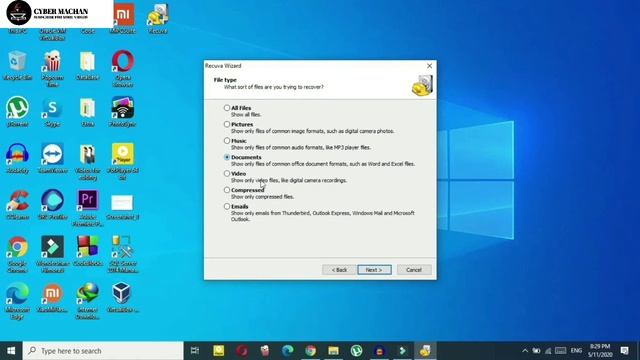Viewport: 640px width, 360px height.
Task: Open the Recuva desktop shortcut
Action: coord(158,19)
